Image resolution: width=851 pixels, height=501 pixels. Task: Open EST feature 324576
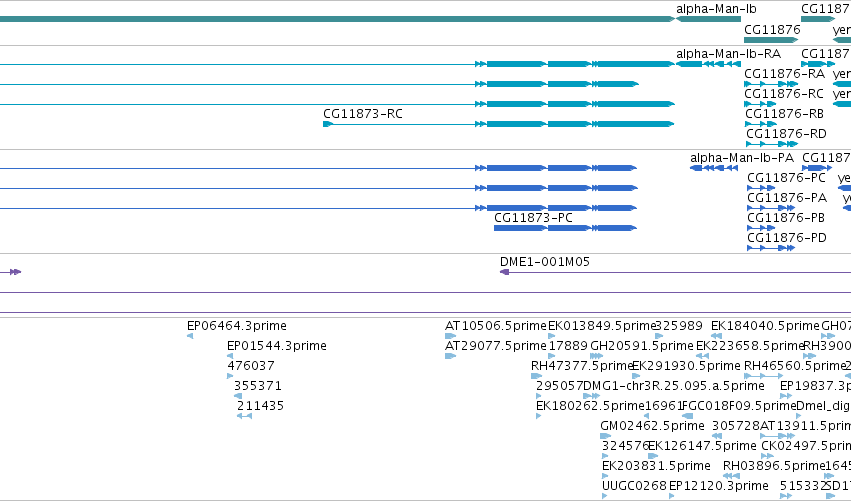tap(606, 456)
